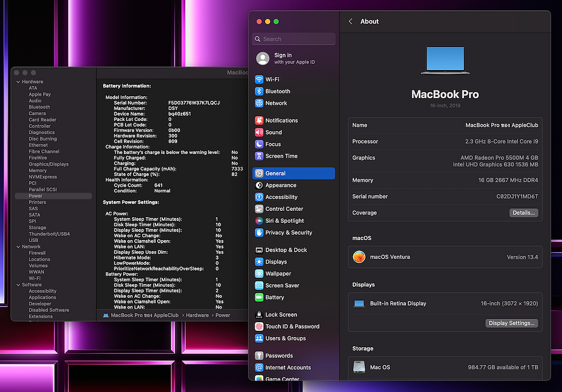
Task: Click Hardware in the System Information path bar
Action: [x=197, y=315]
